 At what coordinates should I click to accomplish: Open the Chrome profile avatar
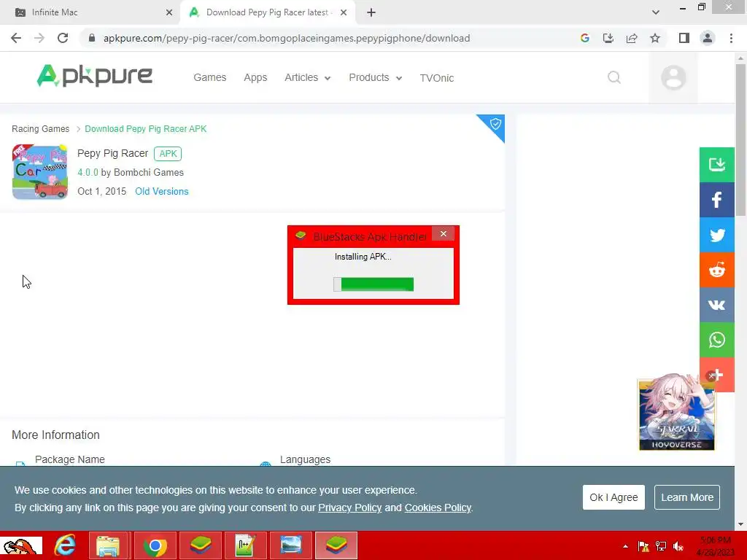pyautogui.click(x=708, y=38)
